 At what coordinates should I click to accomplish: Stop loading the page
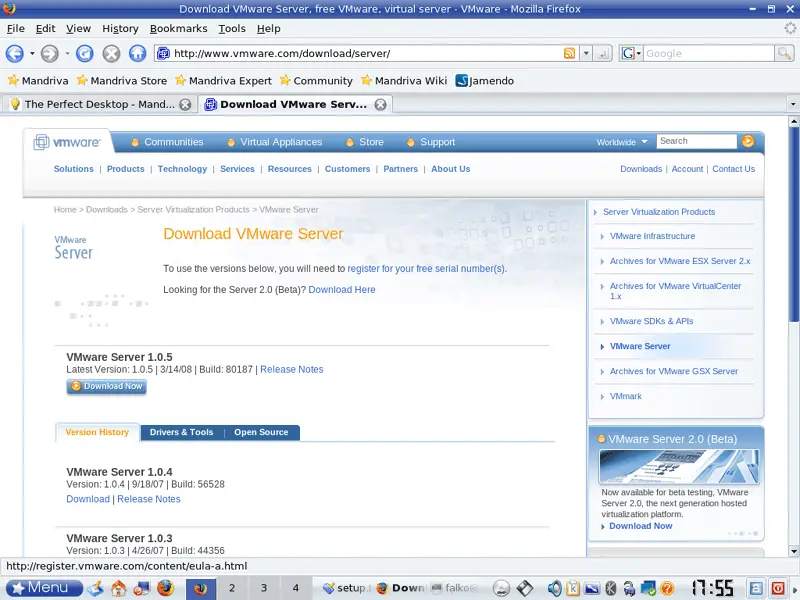(111, 53)
